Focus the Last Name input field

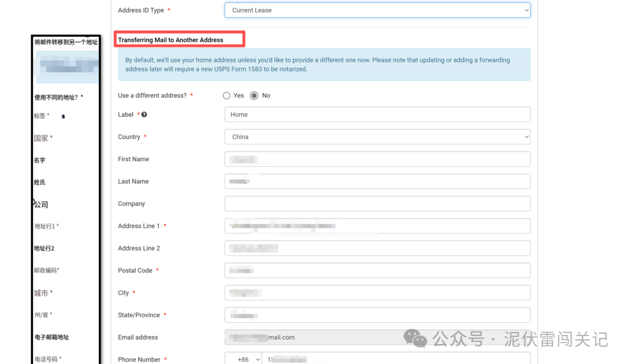click(377, 181)
